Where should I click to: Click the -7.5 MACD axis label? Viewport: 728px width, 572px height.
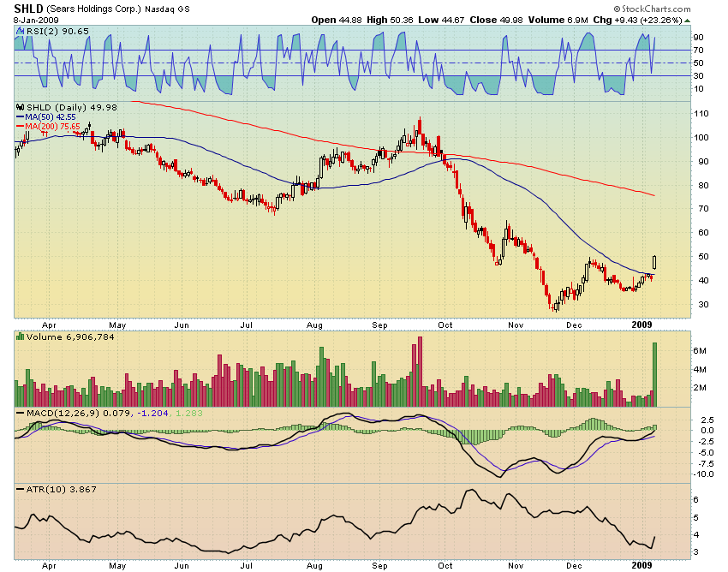(x=706, y=463)
